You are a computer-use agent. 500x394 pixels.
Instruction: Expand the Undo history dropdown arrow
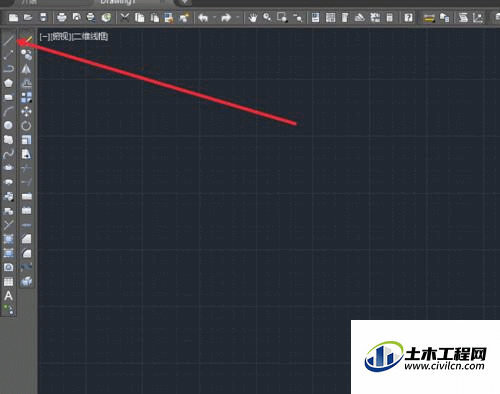(215, 17)
